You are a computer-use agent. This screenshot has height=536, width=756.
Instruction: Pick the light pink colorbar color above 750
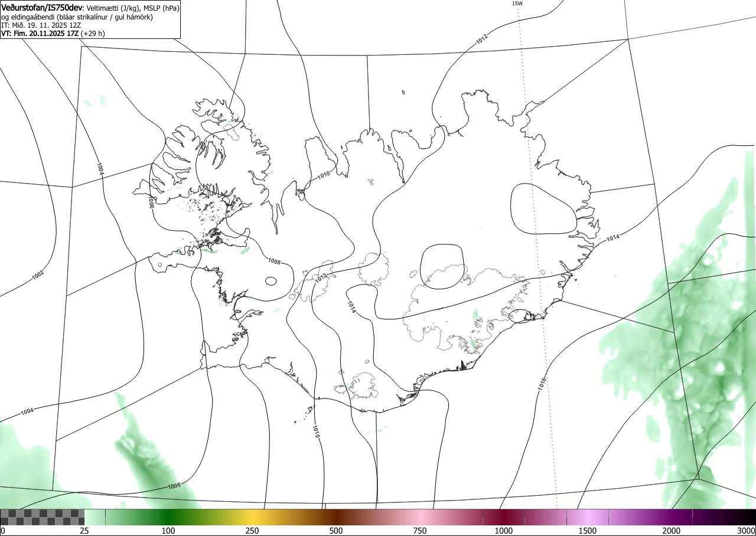click(x=420, y=517)
